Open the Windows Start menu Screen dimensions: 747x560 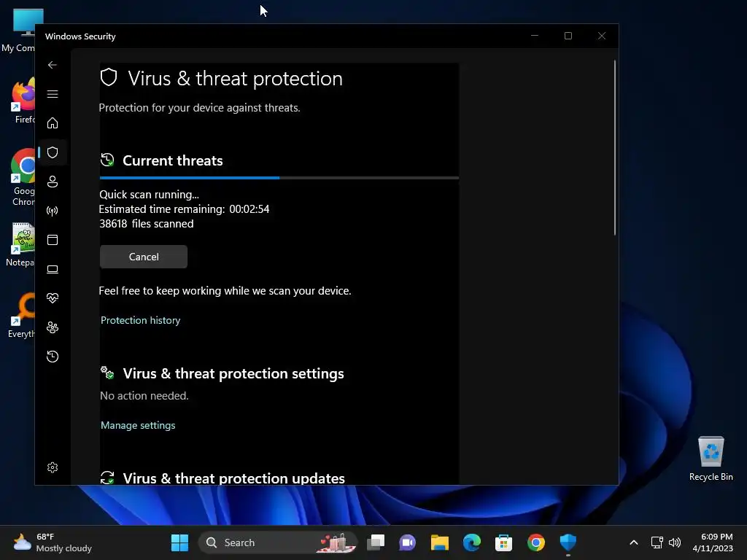click(179, 542)
